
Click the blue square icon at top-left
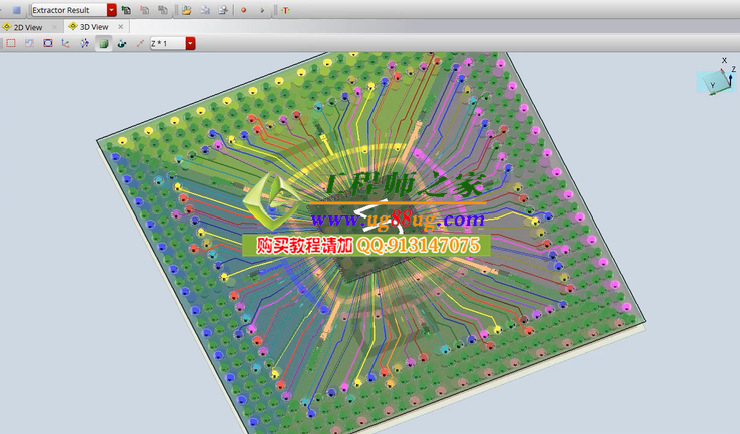[17, 9]
